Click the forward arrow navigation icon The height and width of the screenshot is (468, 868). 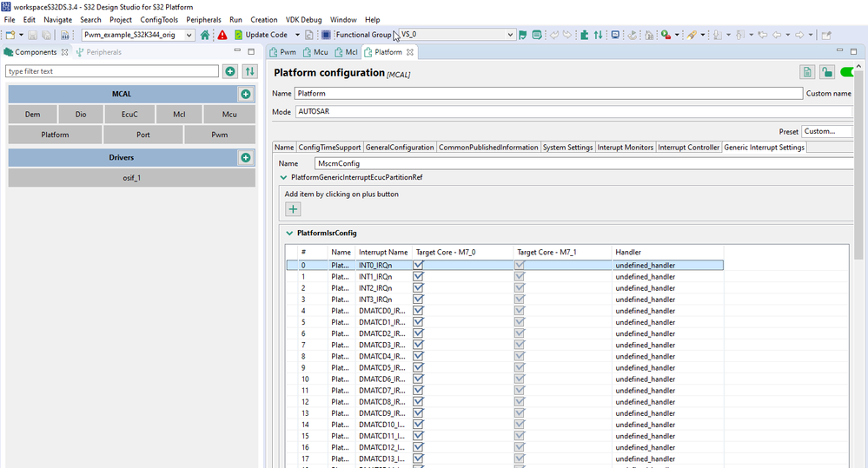point(799,35)
